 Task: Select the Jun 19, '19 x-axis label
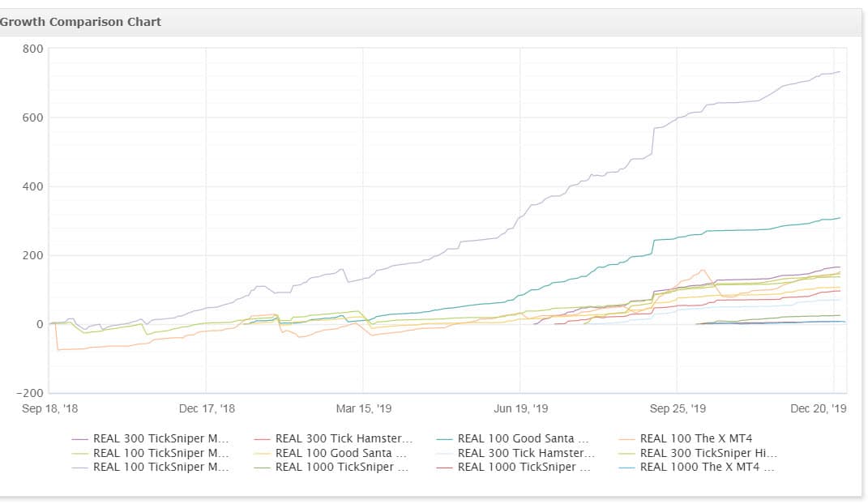point(520,408)
